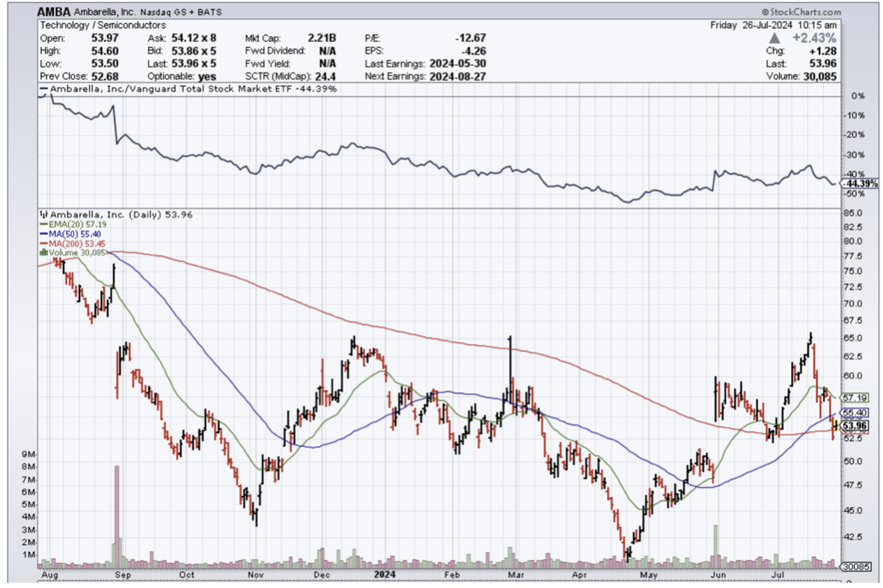Click the copyright symbol before StockCharts.com

tap(766, 12)
